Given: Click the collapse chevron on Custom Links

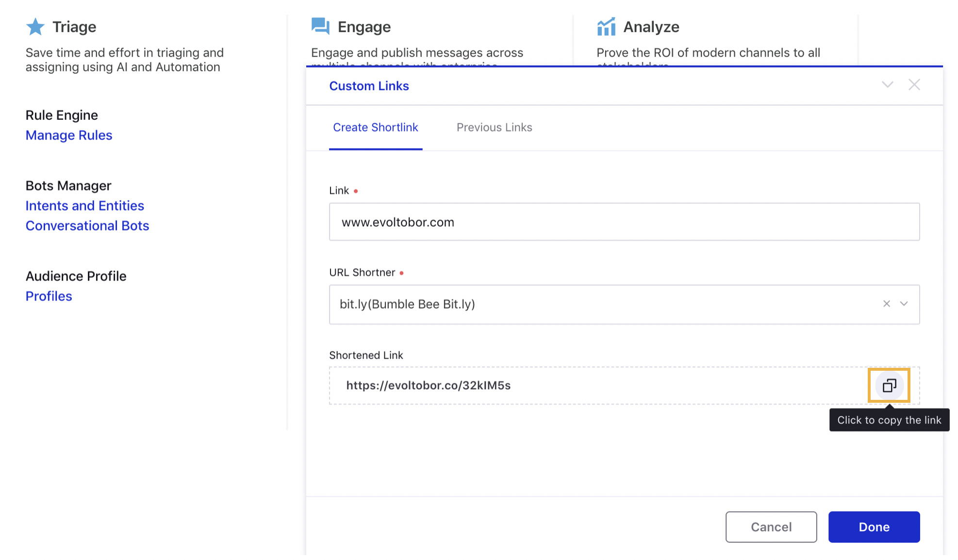Looking at the screenshot, I should click(887, 84).
